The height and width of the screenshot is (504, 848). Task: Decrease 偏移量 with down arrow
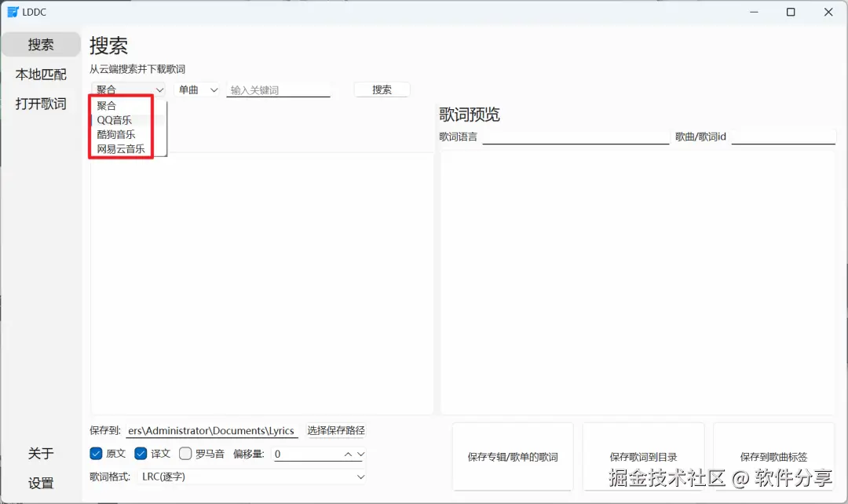click(360, 455)
